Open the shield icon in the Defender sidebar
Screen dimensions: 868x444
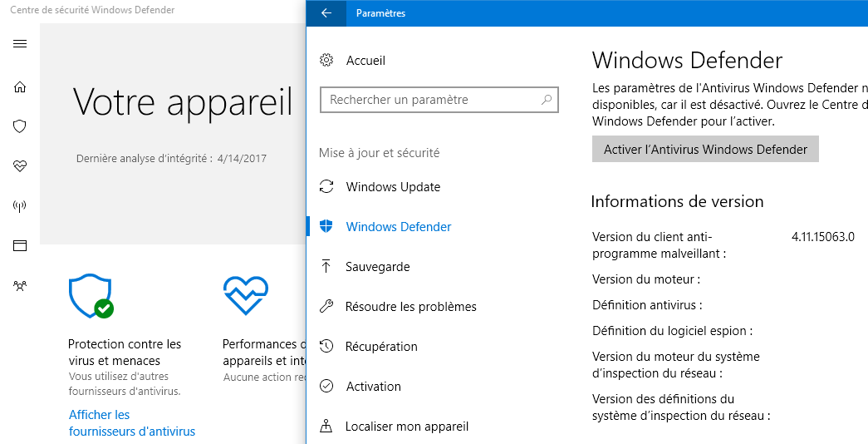[20, 126]
